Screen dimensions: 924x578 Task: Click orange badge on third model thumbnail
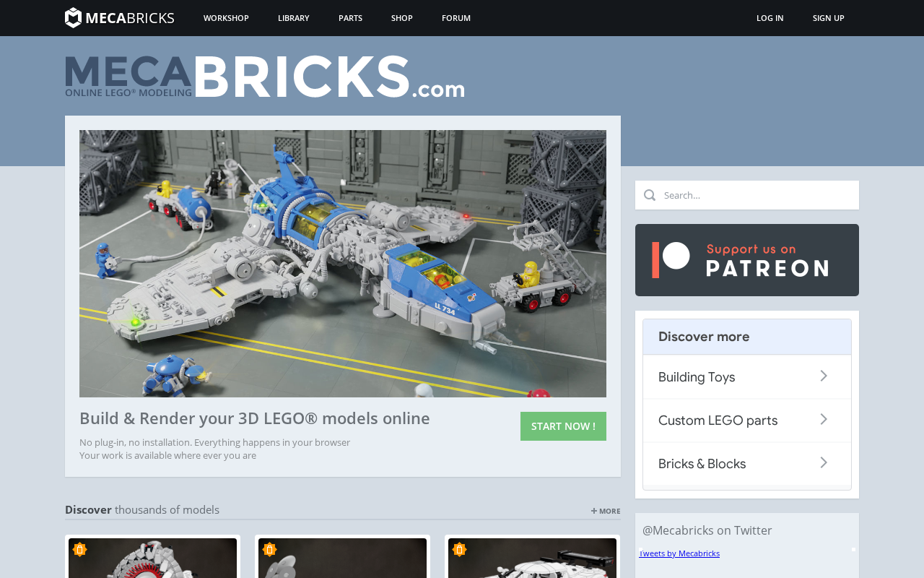pyautogui.click(x=460, y=550)
